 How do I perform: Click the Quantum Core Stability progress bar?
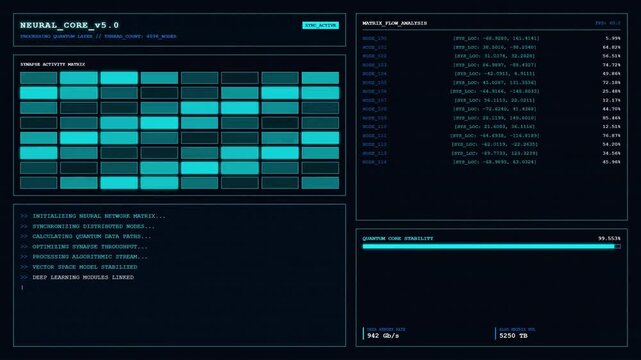pos(491,246)
